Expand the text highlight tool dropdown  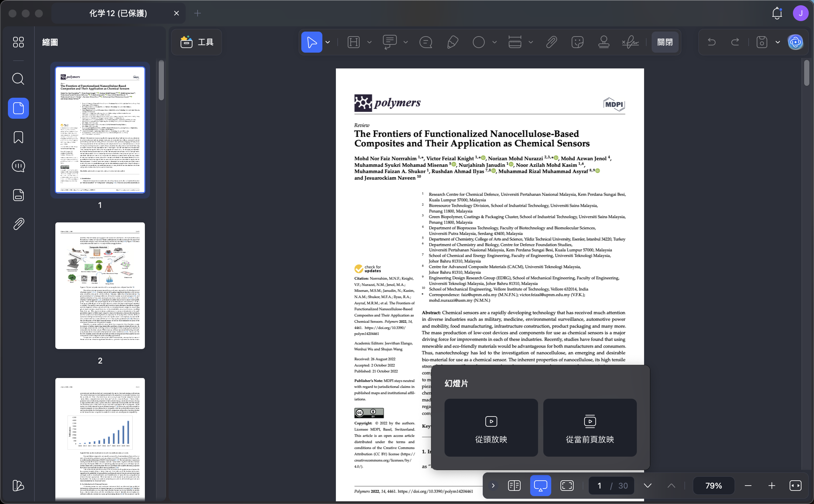coord(369,42)
